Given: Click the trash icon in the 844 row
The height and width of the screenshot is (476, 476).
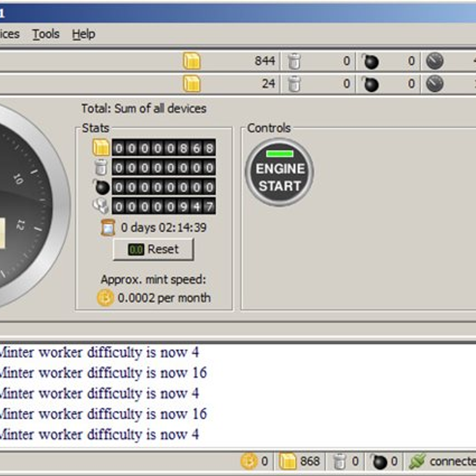Looking at the screenshot, I should click(294, 61).
